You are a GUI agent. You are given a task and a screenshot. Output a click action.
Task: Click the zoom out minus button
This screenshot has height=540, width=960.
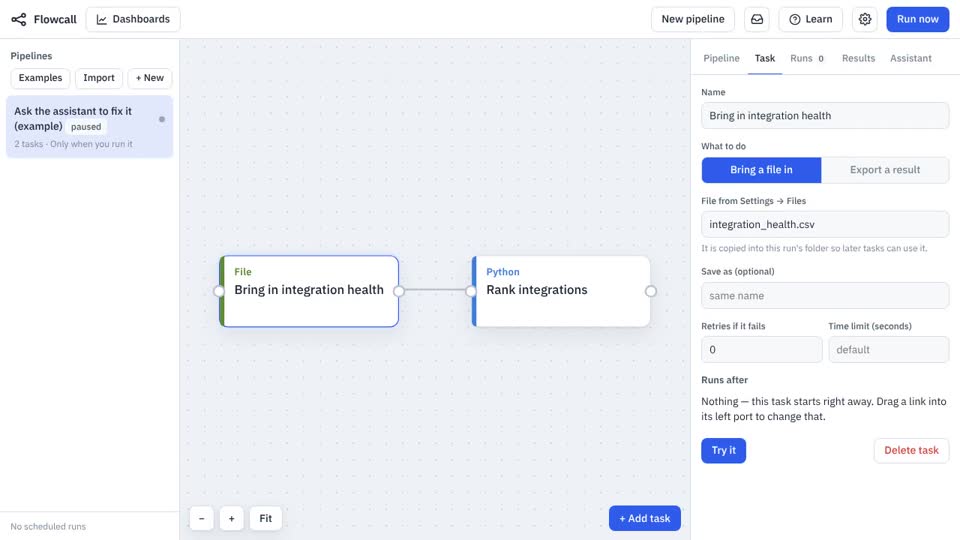(201, 519)
